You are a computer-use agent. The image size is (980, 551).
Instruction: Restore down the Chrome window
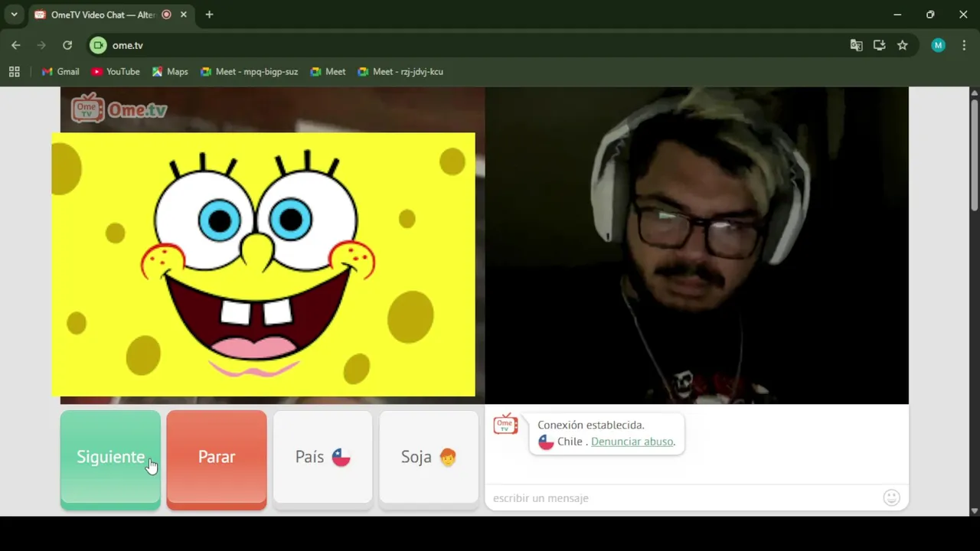(930, 15)
